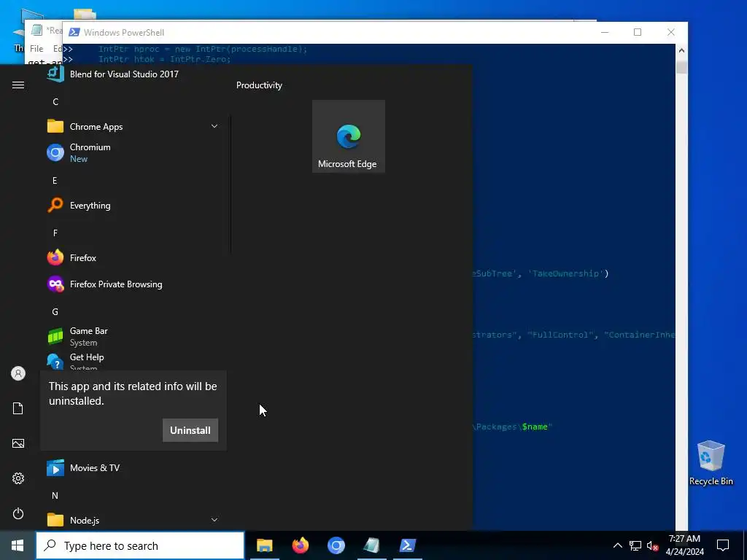Open the network status tray icon
This screenshot has height=560, width=747.
(x=635, y=545)
